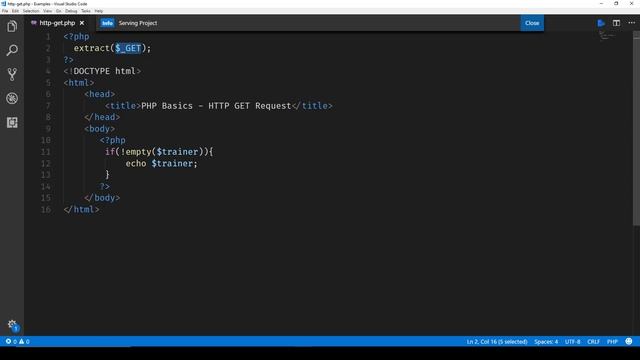Click the Serving Project message text

point(138,23)
